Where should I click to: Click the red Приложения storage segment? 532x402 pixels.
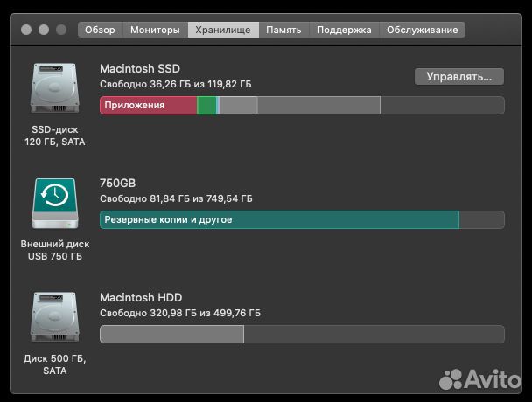[x=148, y=106]
